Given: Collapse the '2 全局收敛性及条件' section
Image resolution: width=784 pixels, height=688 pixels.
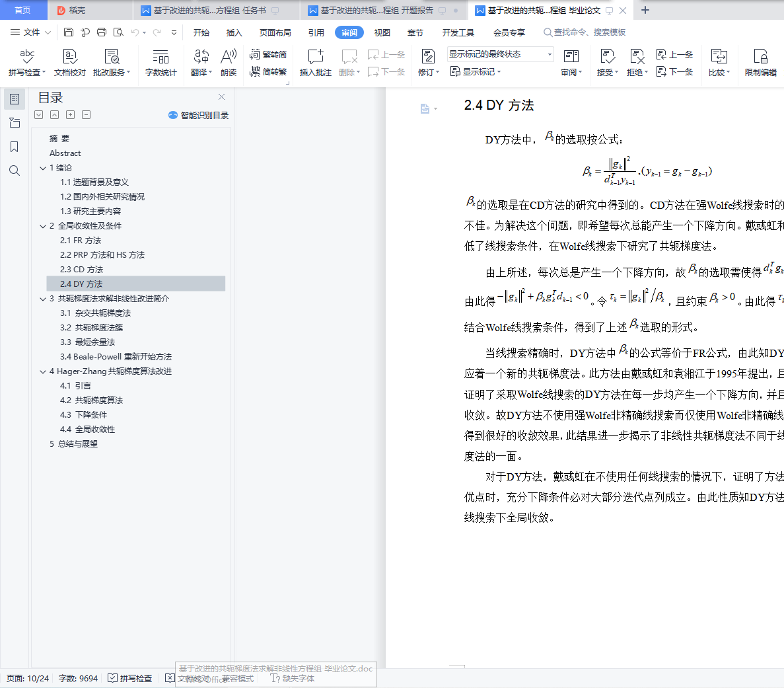Looking at the screenshot, I should click(43, 226).
